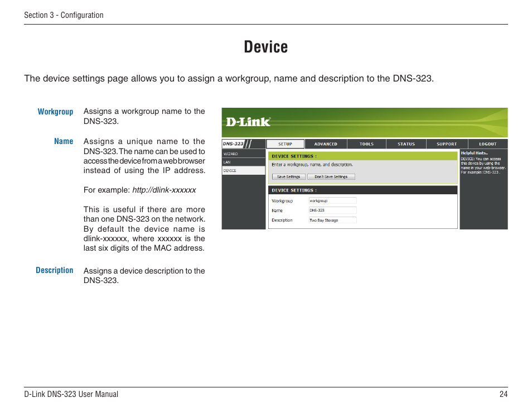Viewport: 532px width, 412px height.
Task: Open the SUPPORT tab
Action: [x=447, y=144]
